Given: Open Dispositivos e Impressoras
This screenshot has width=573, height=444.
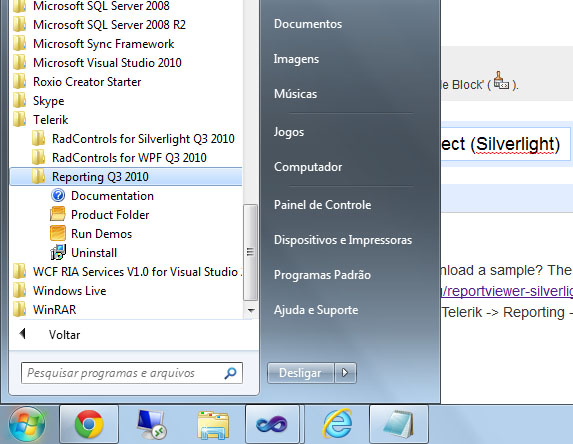Looking at the screenshot, I should point(343,240).
